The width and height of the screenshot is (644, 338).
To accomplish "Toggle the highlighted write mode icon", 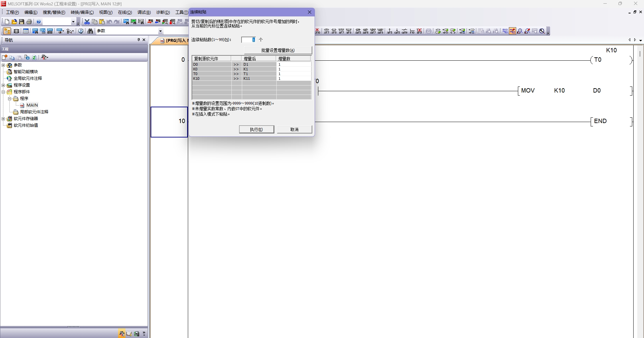I will 512,31.
